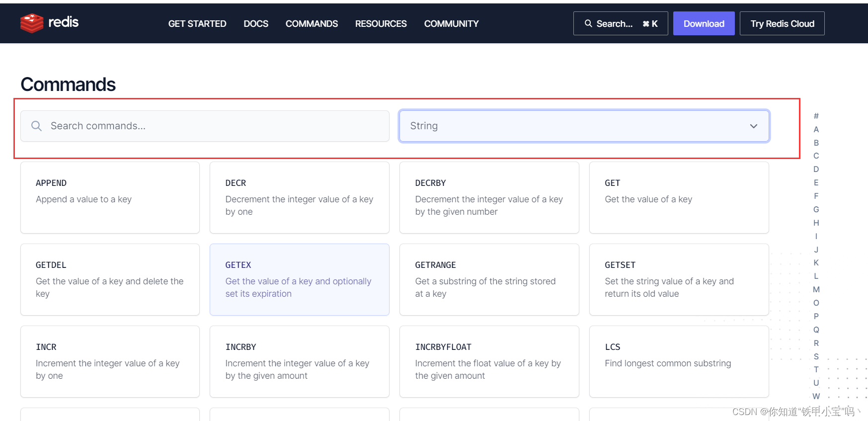
Task: Expand the String group dropdown chevron
Action: click(753, 126)
